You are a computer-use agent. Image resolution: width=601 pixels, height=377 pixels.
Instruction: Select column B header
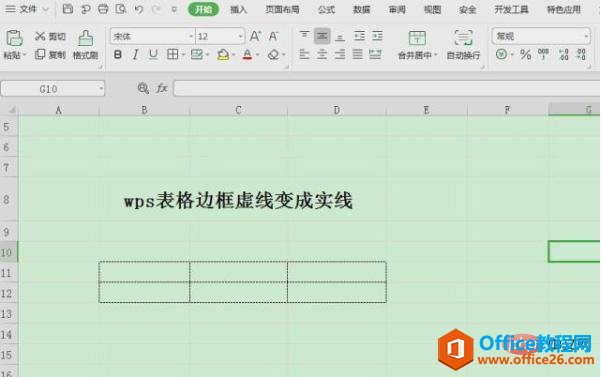(144, 110)
